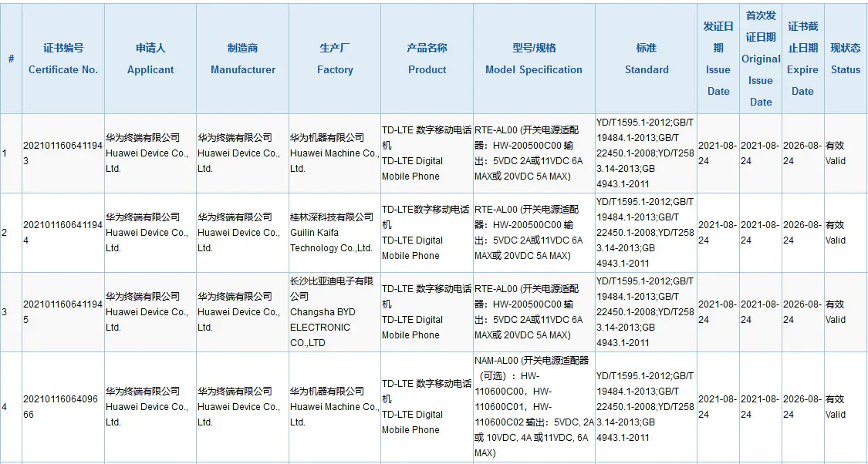The height and width of the screenshot is (464, 868).
Task: Click the row 2 TD-LTE Digital Mobile Phone product
Action: [x=427, y=233]
